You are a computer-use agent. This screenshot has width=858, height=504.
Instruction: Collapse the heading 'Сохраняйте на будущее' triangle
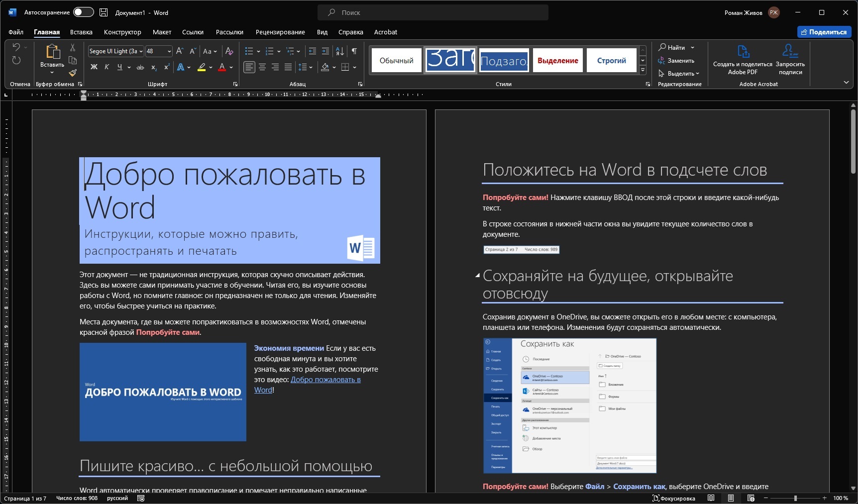(477, 275)
